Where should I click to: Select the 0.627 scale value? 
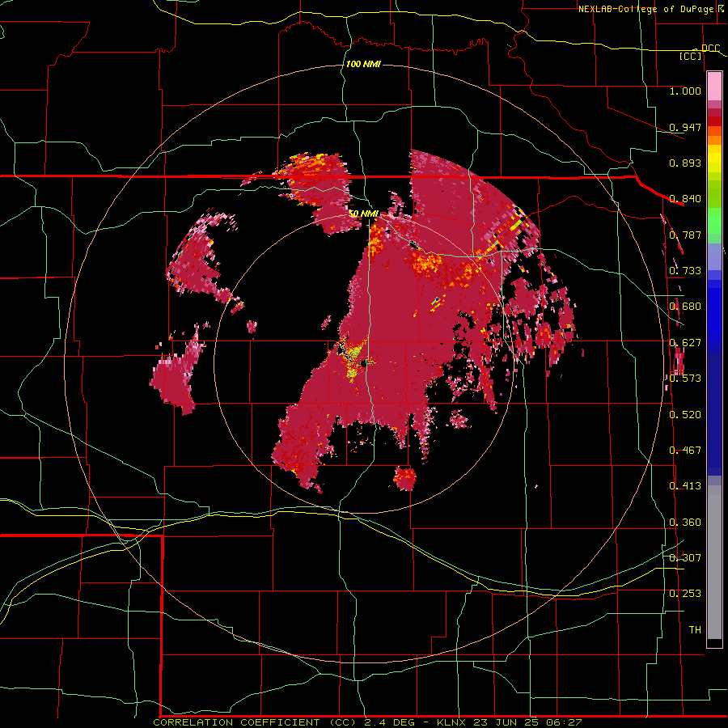coord(685,343)
